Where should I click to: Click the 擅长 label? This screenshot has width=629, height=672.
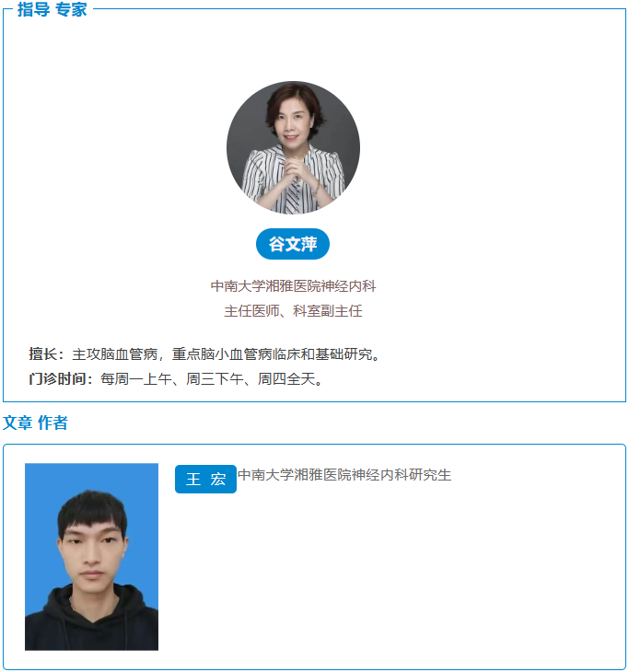click(43, 354)
